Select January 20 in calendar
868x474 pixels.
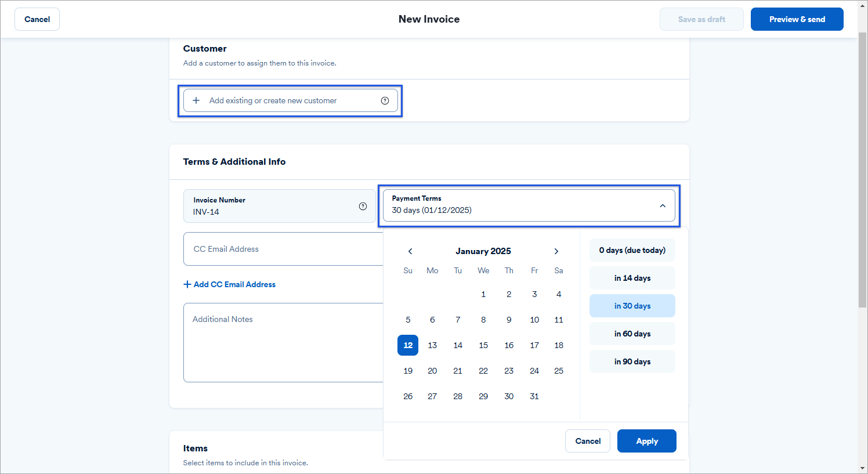pyautogui.click(x=432, y=371)
